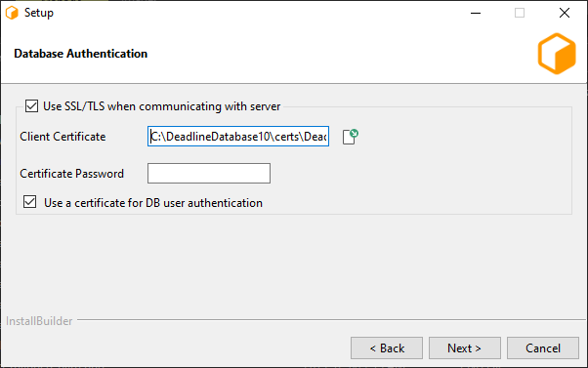Toggle Use a certificate for DB user authentication
The width and height of the screenshot is (588, 368).
tap(30, 202)
